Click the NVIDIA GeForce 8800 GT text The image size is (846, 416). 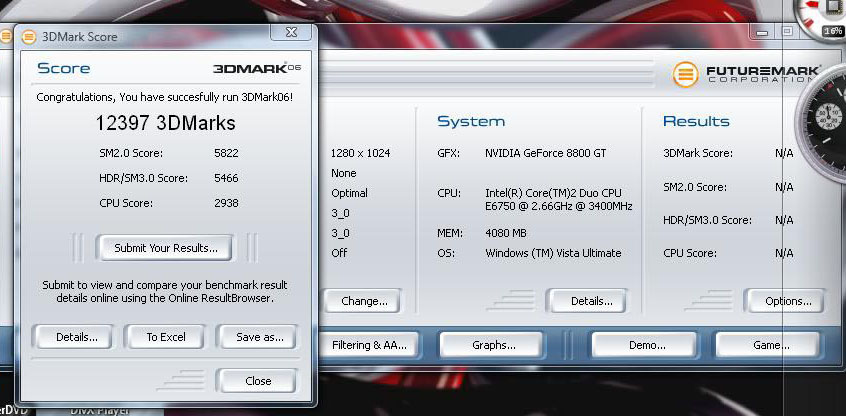pyautogui.click(x=545, y=153)
